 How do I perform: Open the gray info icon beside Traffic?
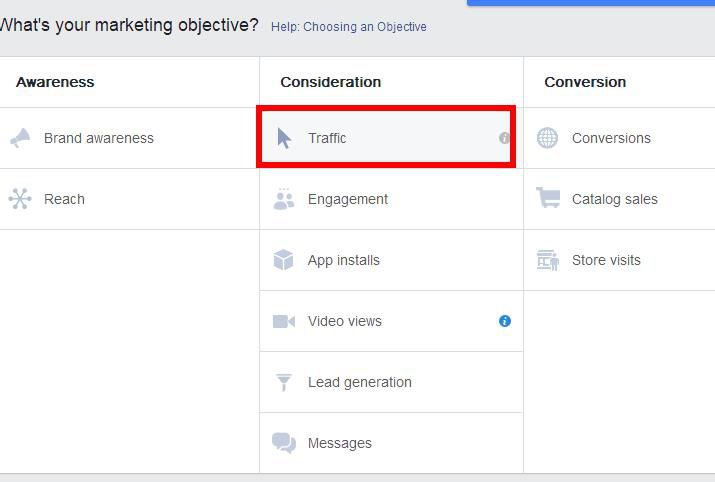point(504,138)
